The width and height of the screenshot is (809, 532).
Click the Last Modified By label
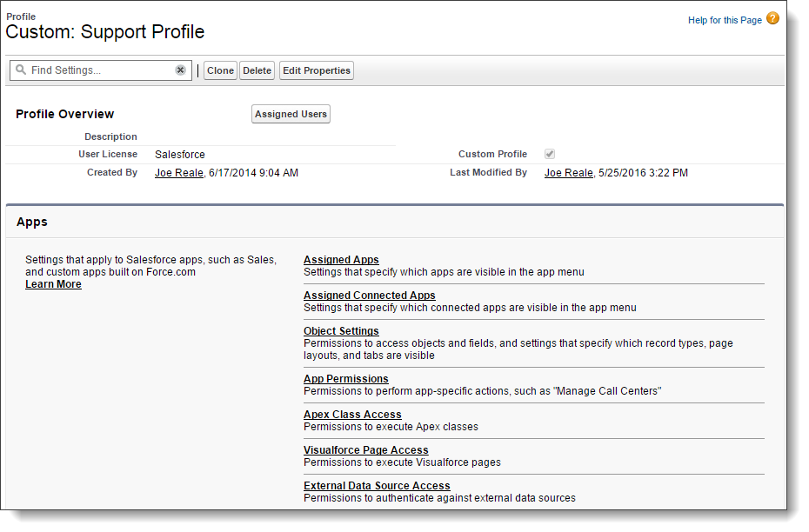(488, 172)
